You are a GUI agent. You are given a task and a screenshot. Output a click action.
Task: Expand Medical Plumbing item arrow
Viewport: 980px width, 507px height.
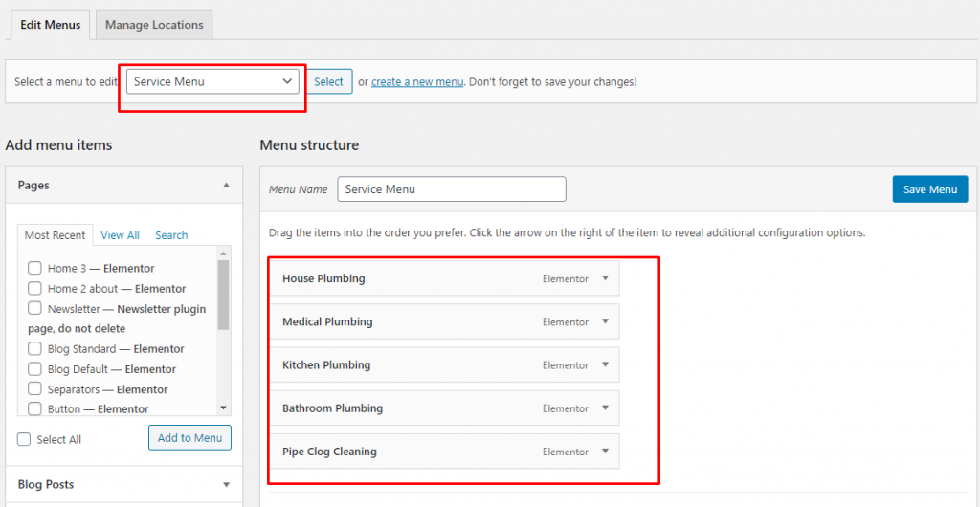click(x=605, y=321)
